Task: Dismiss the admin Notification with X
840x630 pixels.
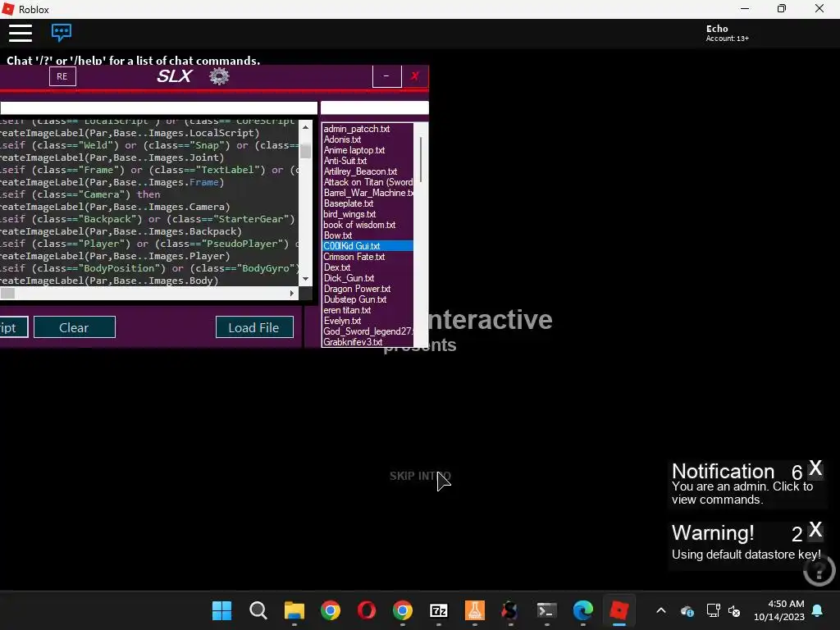Action: pos(815,468)
